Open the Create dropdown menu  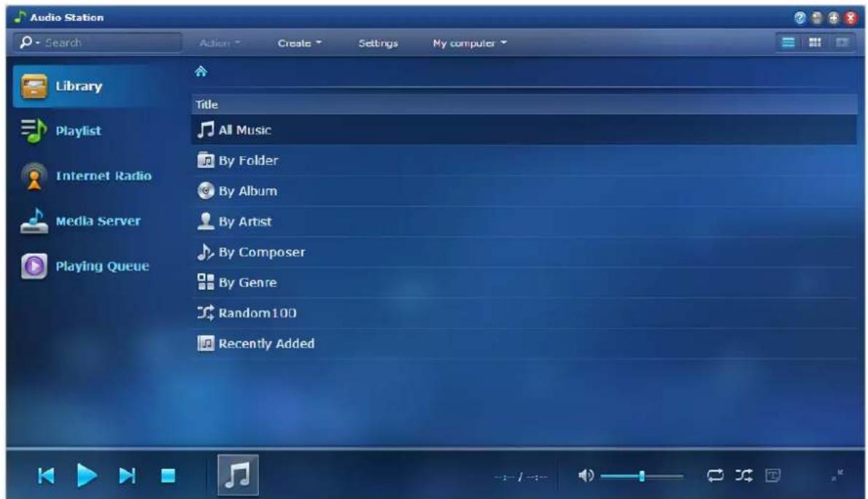click(300, 42)
